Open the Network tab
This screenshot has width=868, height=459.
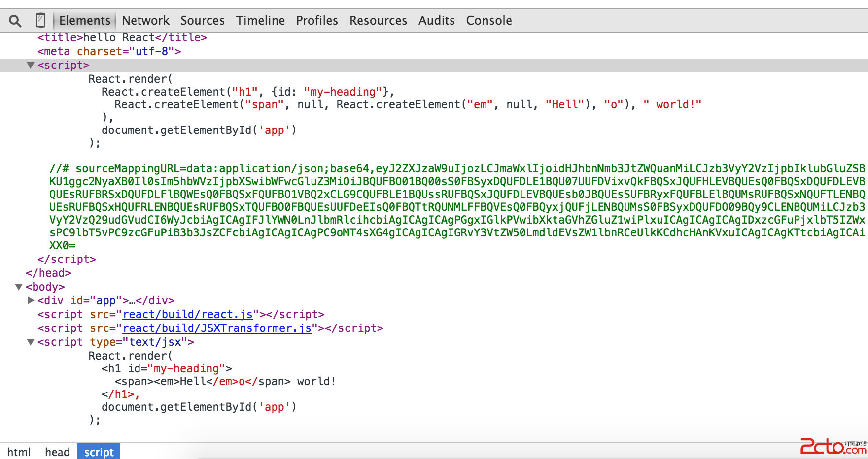[145, 21]
